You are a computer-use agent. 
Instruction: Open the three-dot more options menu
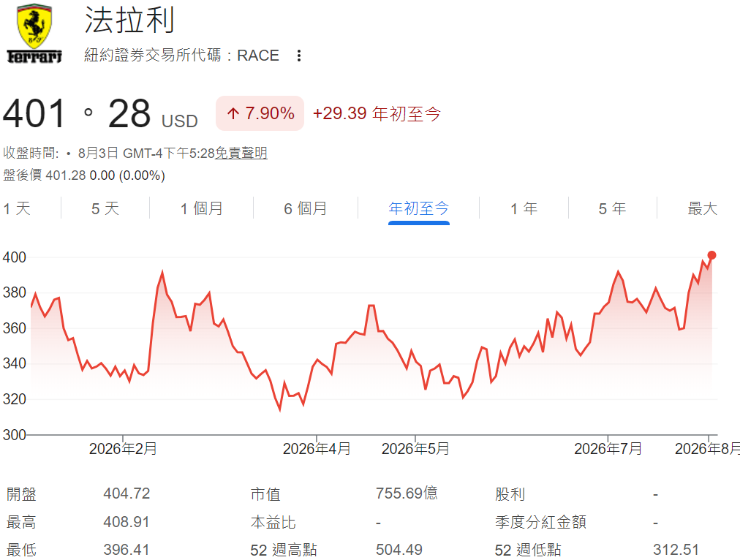click(299, 56)
